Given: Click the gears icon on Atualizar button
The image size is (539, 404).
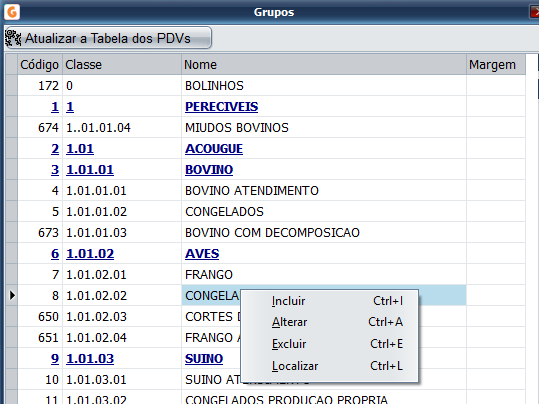Looking at the screenshot, I should tap(13, 38).
